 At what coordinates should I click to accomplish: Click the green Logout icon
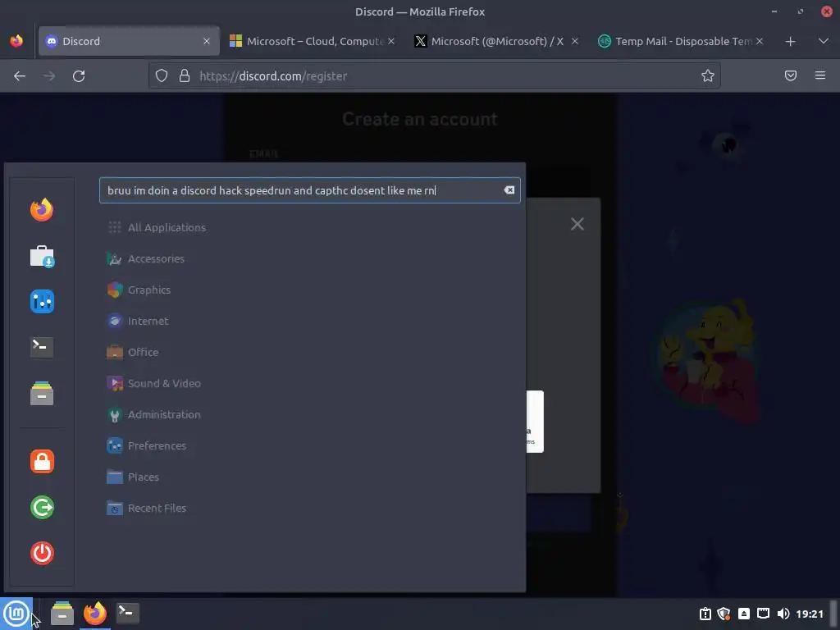[42, 507]
